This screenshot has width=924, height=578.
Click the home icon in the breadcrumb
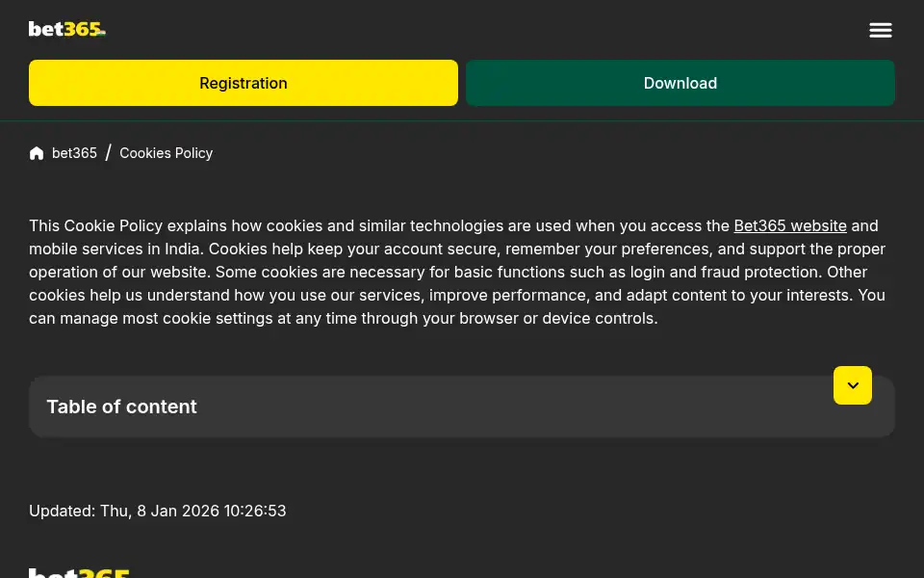pyautogui.click(x=37, y=153)
